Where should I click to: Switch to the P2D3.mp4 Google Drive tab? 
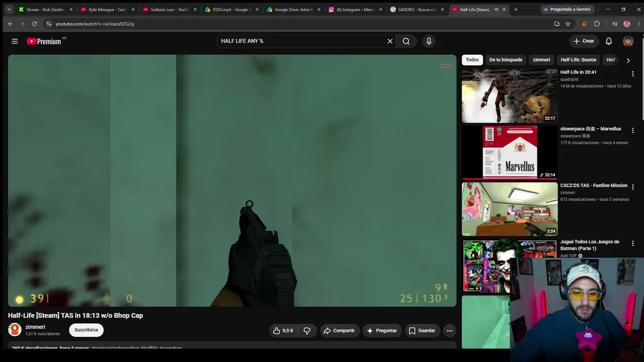[232, 10]
